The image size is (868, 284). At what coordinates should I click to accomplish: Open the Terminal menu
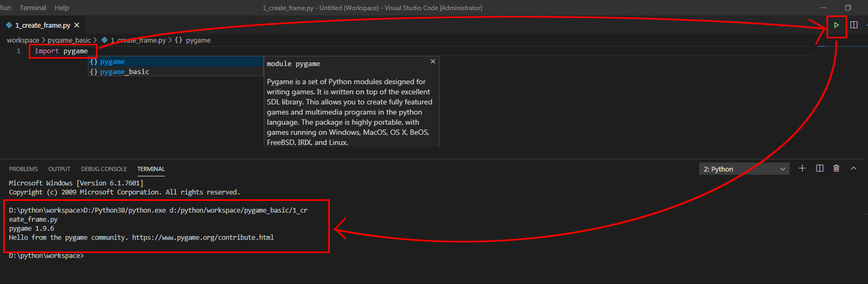(x=33, y=7)
